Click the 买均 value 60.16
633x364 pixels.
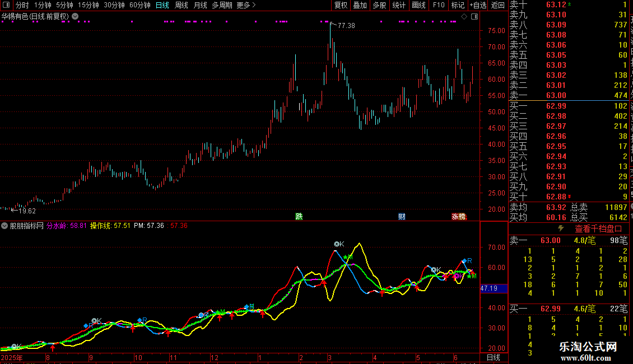coord(556,218)
